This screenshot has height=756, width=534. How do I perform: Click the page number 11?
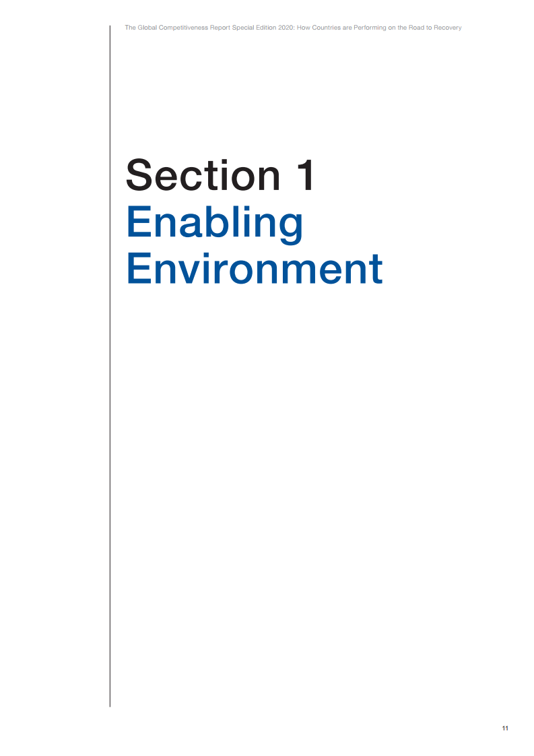click(x=505, y=729)
